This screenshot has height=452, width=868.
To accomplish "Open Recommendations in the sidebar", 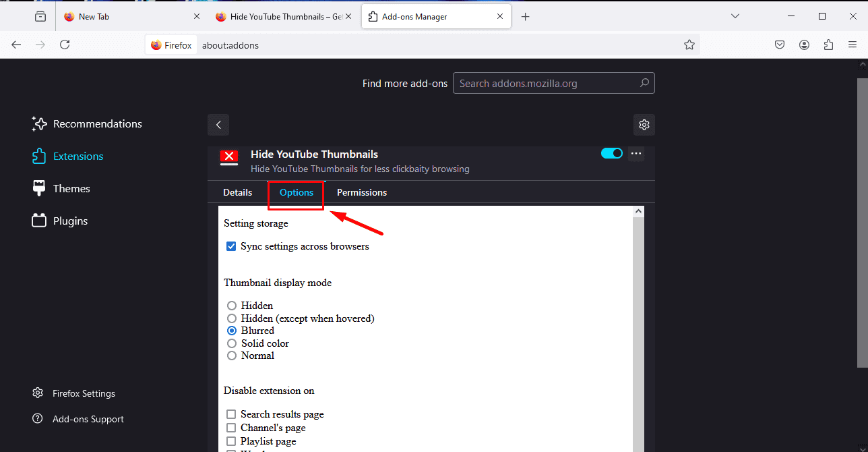I will tap(87, 124).
